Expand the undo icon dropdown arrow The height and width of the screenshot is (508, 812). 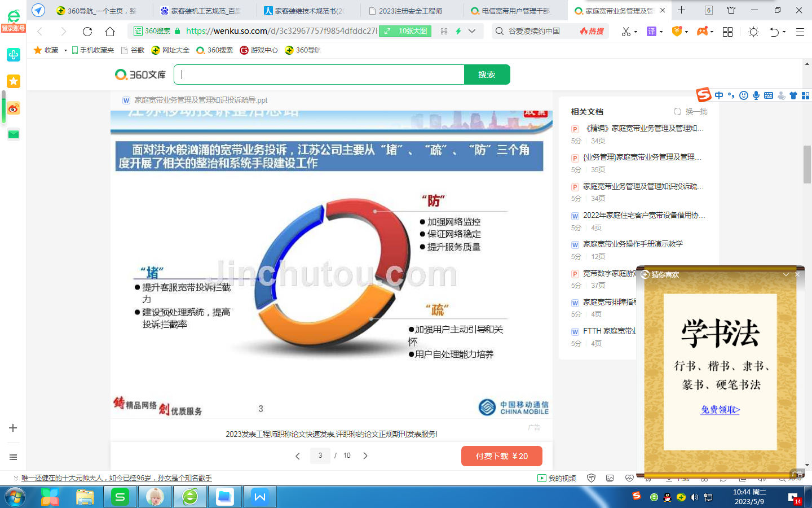pos(784,32)
